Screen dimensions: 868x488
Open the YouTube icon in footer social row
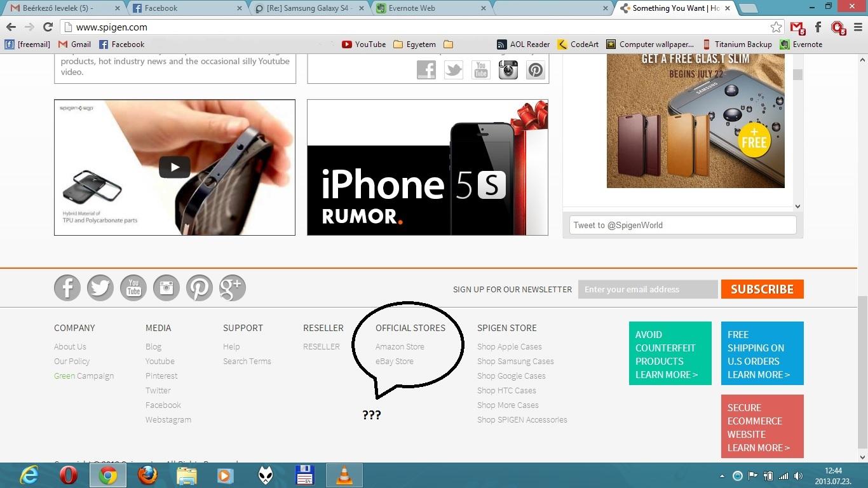pyautogui.click(x=133, y=288)
